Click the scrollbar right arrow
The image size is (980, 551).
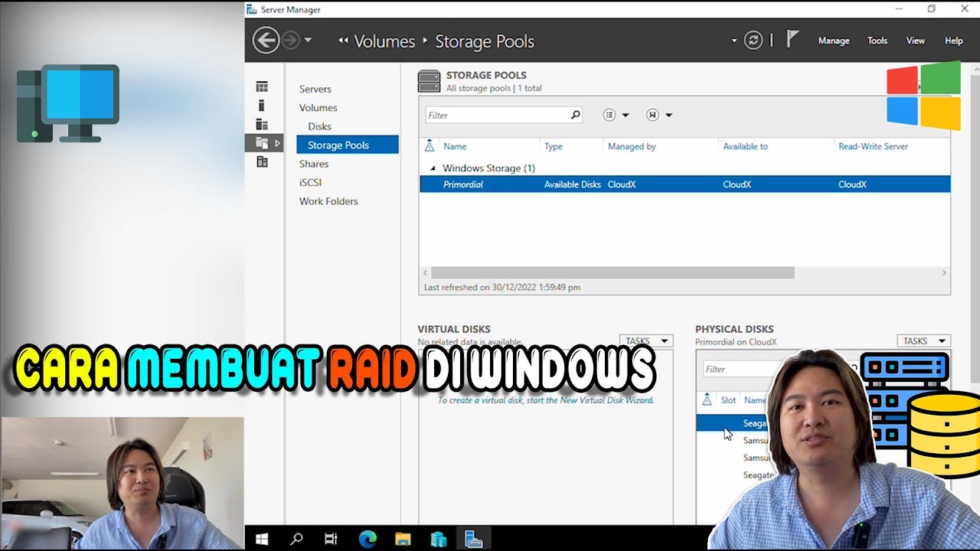944,272
